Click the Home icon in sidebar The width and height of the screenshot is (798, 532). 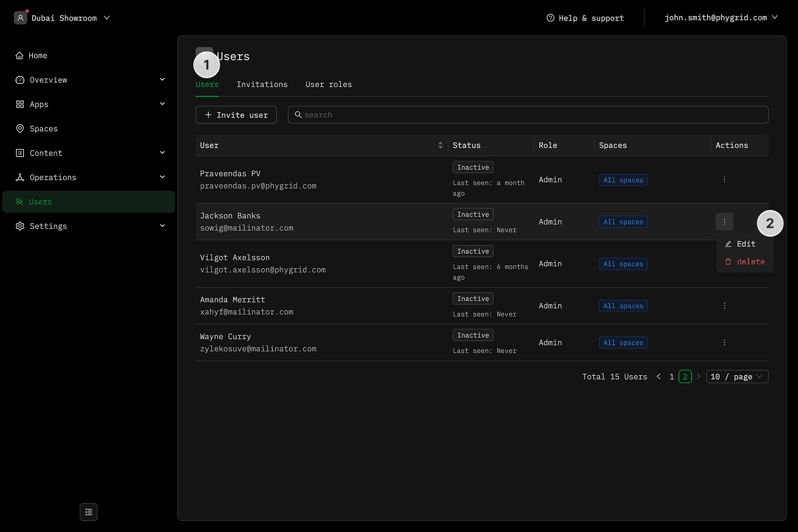[19, 55]
